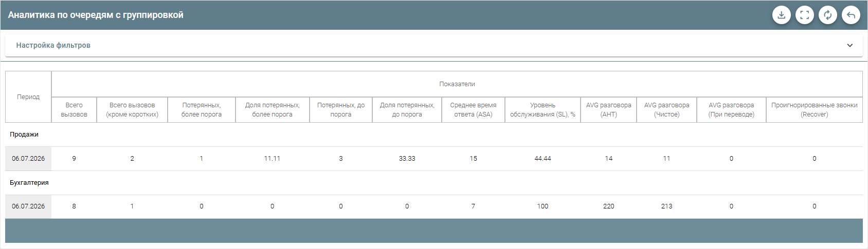The height and width of the screenshot is (249, 868).
Task: Download the queue analytics report
Action: (781, 15)
